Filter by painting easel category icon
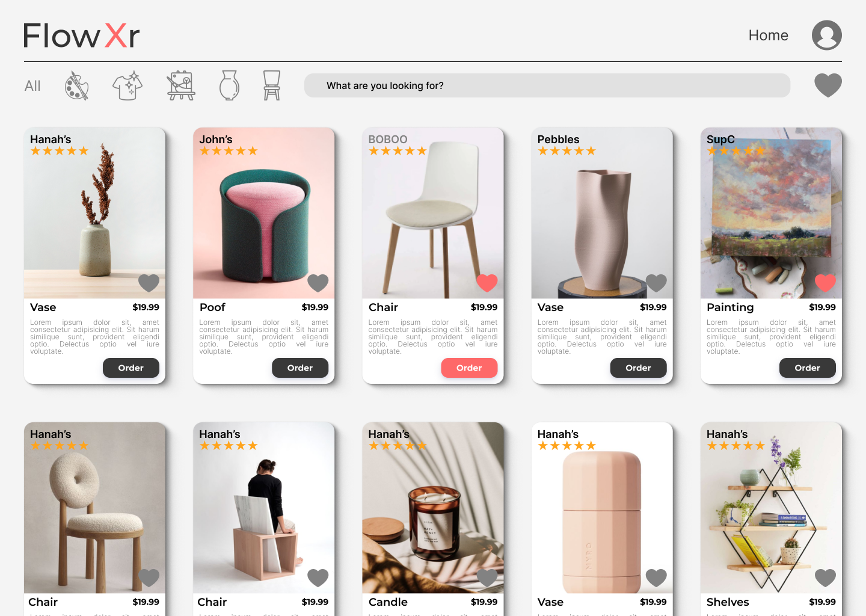Viewport: 866px width, 616px height. point(181,85)
